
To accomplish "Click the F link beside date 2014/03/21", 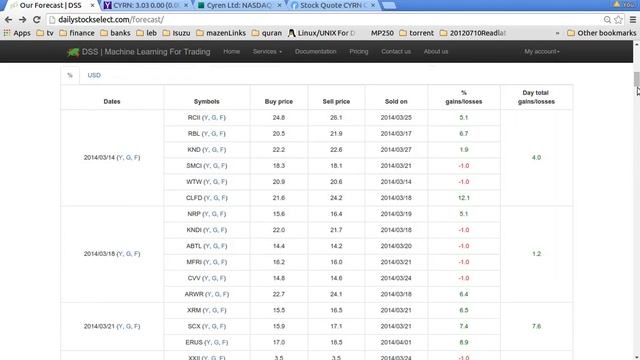I will coord(136,326).
